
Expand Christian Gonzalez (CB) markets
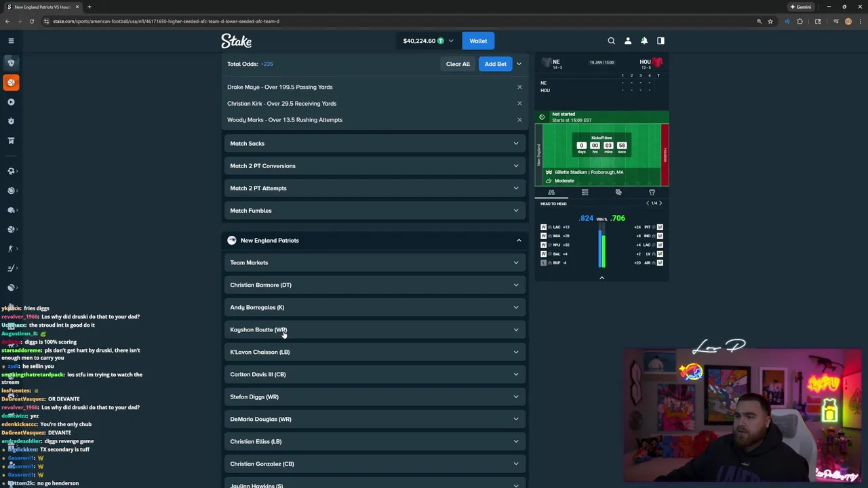(x=375, y=464)
